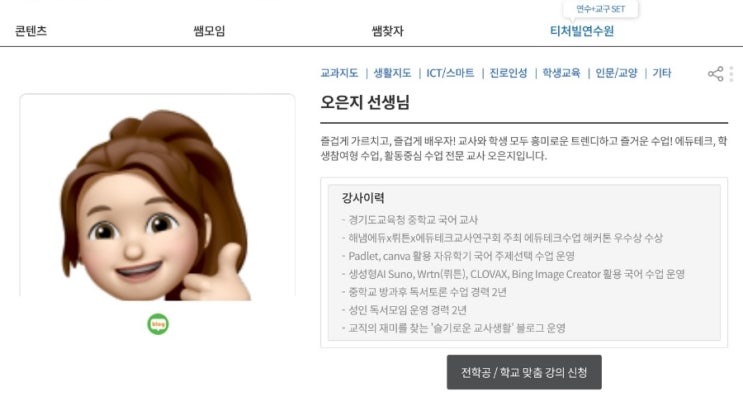
Task: Click the 오은지 선생님 heading
Action: (365, 102)
